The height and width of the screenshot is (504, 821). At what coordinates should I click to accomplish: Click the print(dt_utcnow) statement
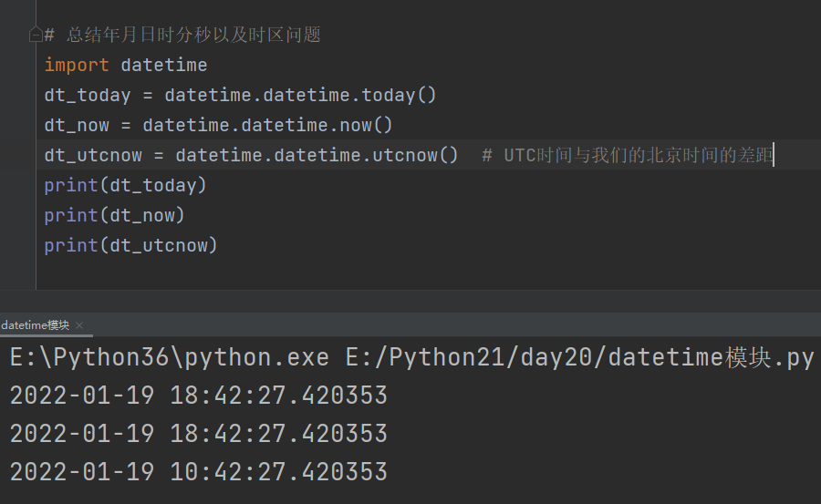[131, 245]
